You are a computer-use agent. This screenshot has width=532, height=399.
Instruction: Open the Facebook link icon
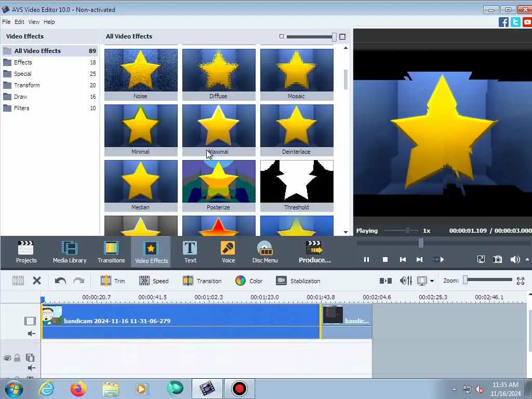click(x=503, y=22)
